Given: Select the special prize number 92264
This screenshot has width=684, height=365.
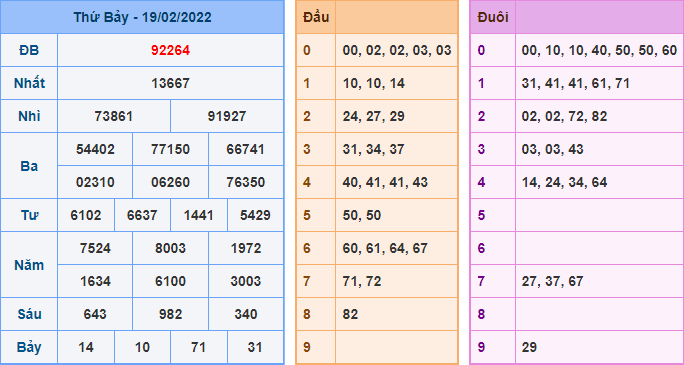Looking at the screenshot, I should coord(171,51).
